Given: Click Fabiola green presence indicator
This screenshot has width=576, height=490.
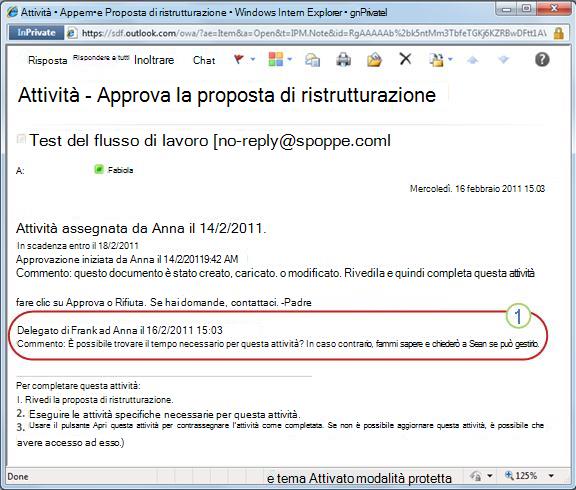Looking at the screenshot, I should [x=99, y=169].
